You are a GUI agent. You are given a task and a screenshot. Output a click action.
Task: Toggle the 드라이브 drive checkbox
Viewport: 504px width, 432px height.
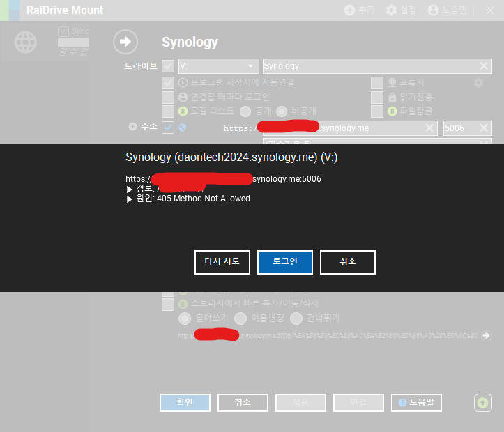168,66
